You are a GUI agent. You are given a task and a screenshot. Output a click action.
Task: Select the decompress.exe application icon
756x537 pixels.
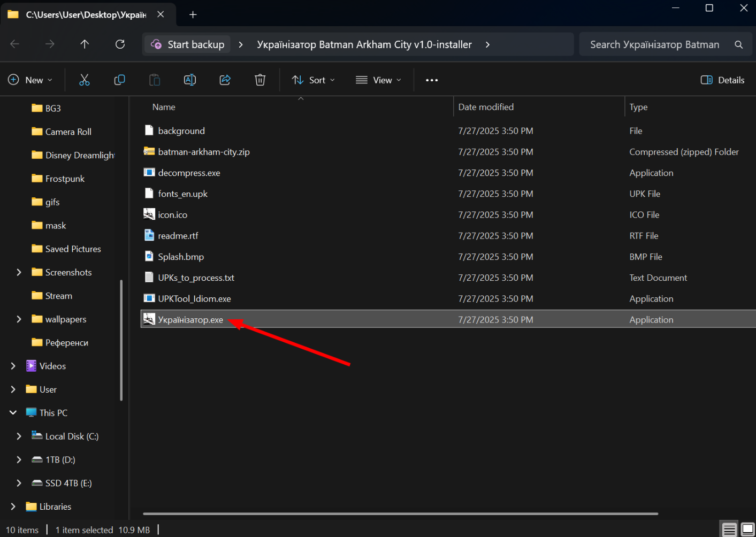149,172
